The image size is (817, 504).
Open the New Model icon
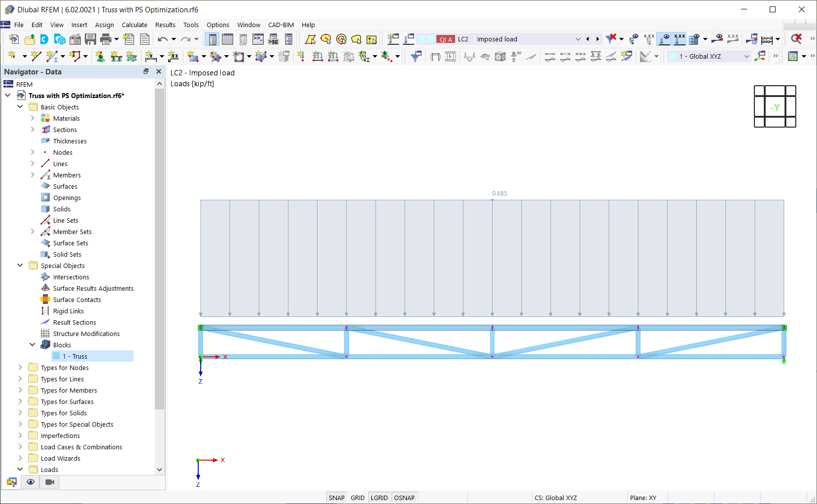[x=14, y=39]
